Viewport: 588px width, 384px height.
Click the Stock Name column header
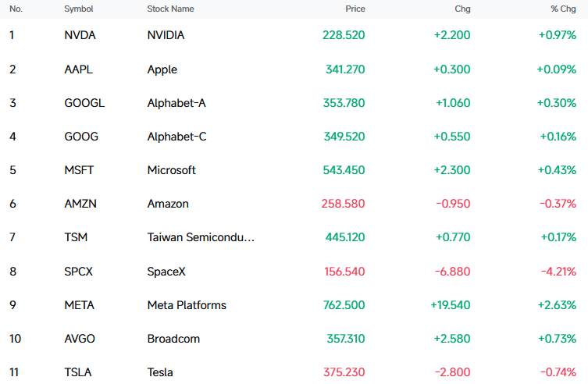pyautogui.click(x=170, y=9)
